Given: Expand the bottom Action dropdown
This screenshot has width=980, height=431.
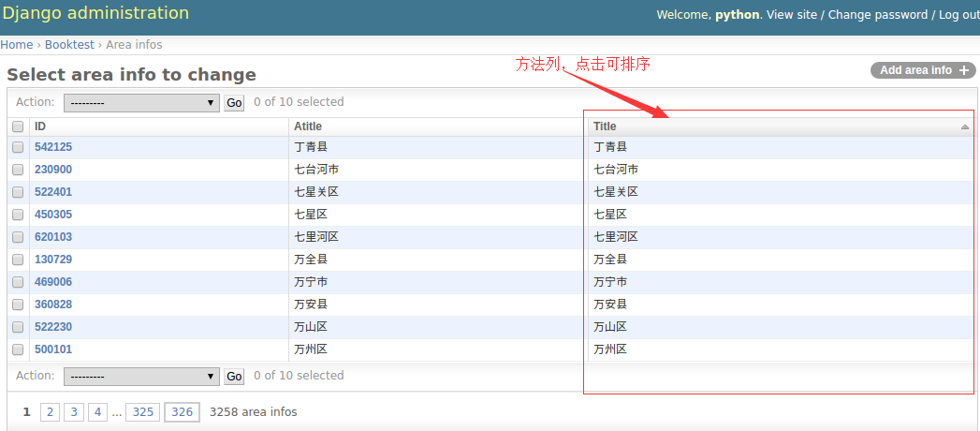Looking at the screenshot, I should tap(141, 377).
